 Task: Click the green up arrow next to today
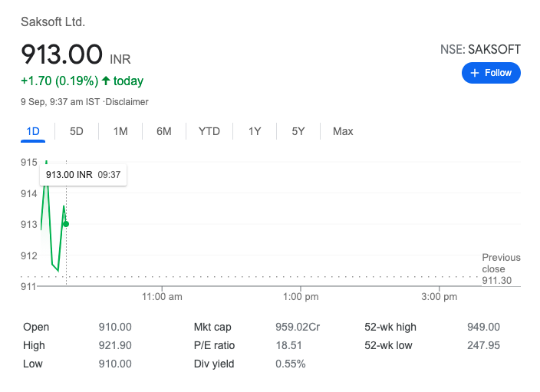(x=106, y=81)
